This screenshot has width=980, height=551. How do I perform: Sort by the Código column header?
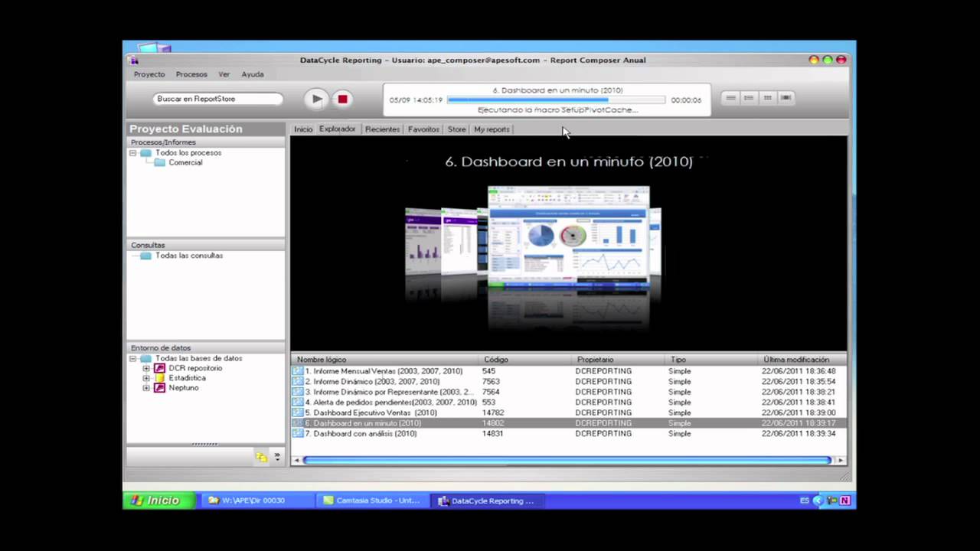point(526,360)
